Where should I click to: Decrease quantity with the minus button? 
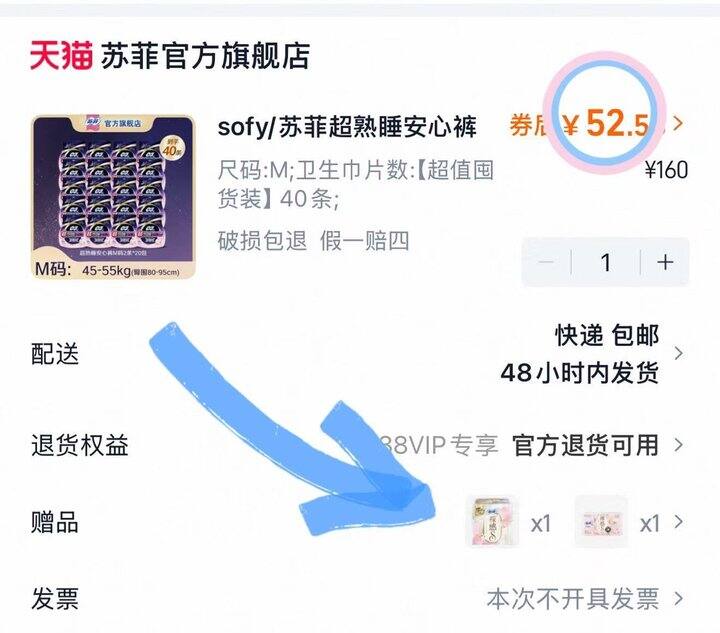[546, 262]
